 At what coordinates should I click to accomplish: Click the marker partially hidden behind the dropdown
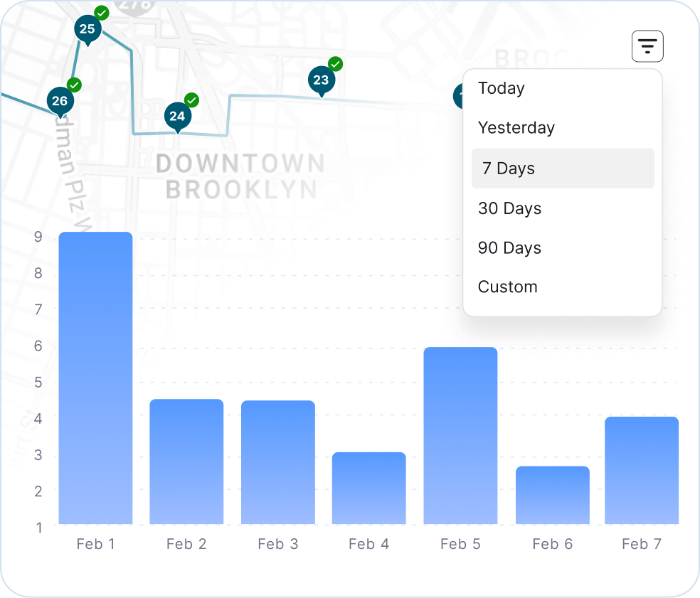460,96
